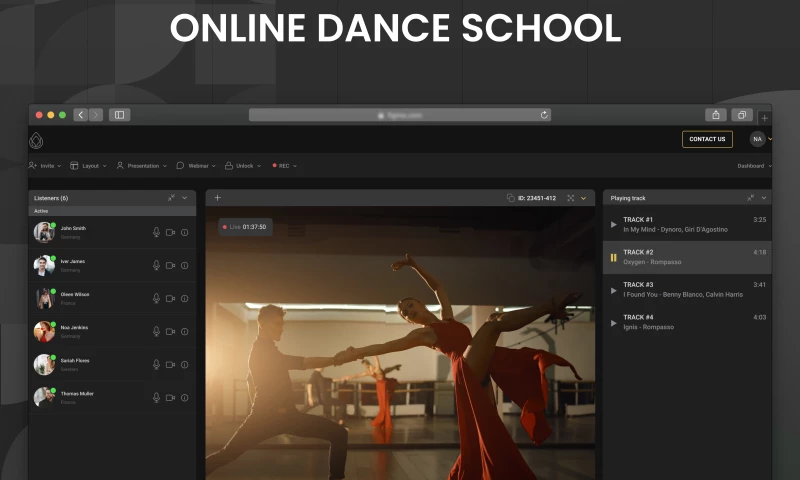Show browser tab overview
The height and width of the screenshot is (480, 800).
click(742, 115)
